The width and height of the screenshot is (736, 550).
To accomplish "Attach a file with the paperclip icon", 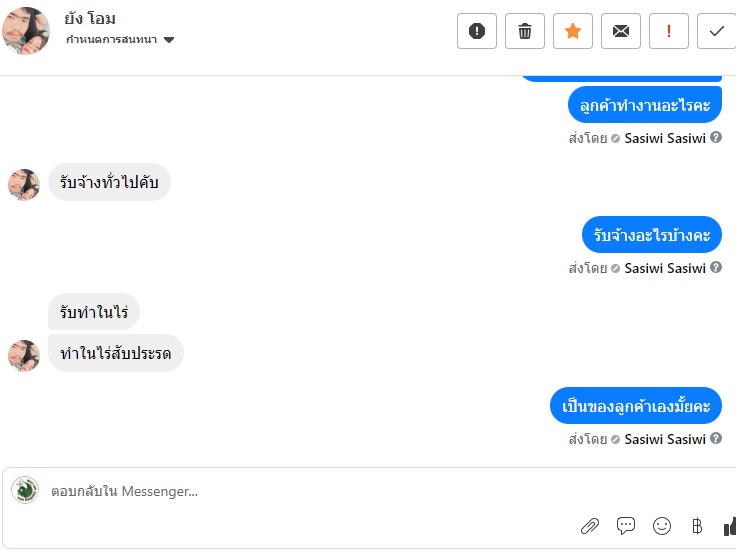I will pyautogui.click(x=590, y=526).
